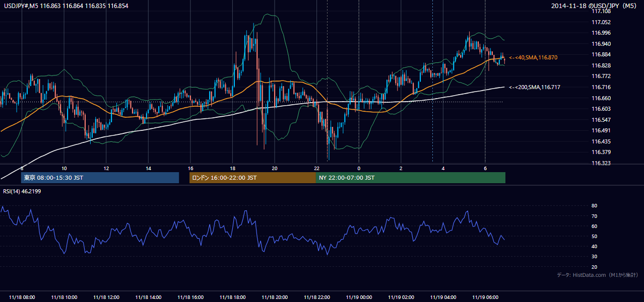Click the hour 0 marker under price chart
644x302 pixels.
tap(359, 168)
